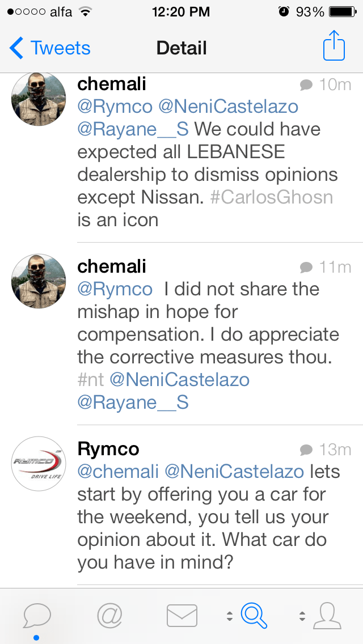The height and width of the screenshot is (644, 363).
Task: Tap the share icon in navigation bar
Action: [x=334, y=46]
